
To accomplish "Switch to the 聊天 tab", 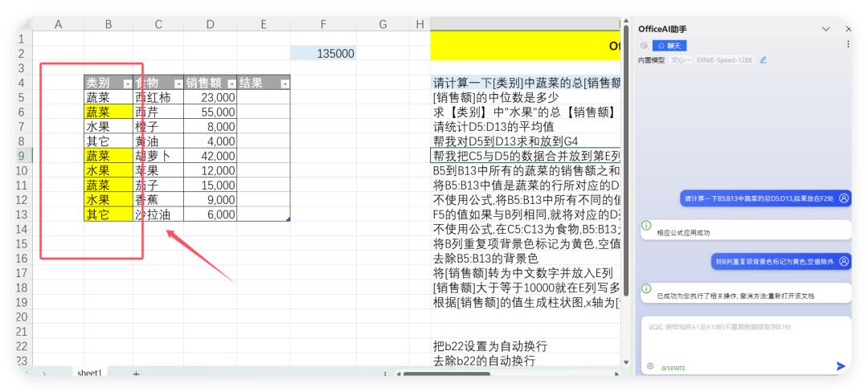I will click(x=669, y=46).
